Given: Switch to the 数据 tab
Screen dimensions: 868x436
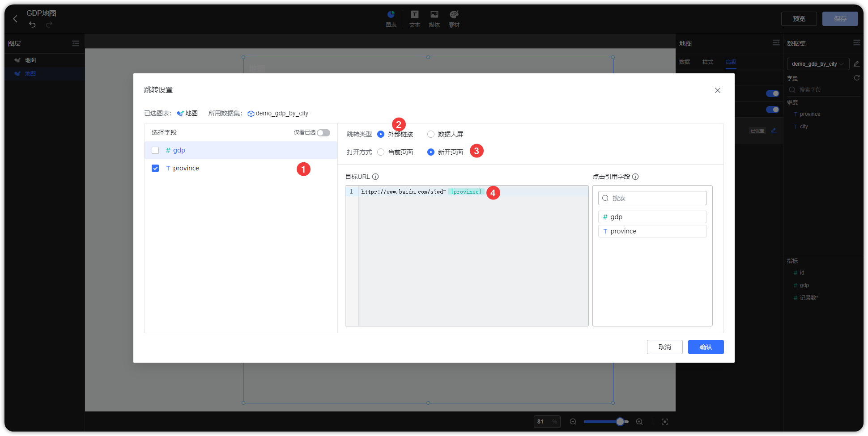Looking at the screenshot, I should 684,62.
